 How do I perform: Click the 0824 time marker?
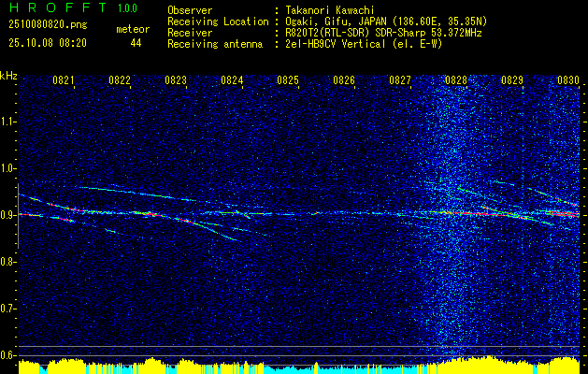(x=232, y=79)
